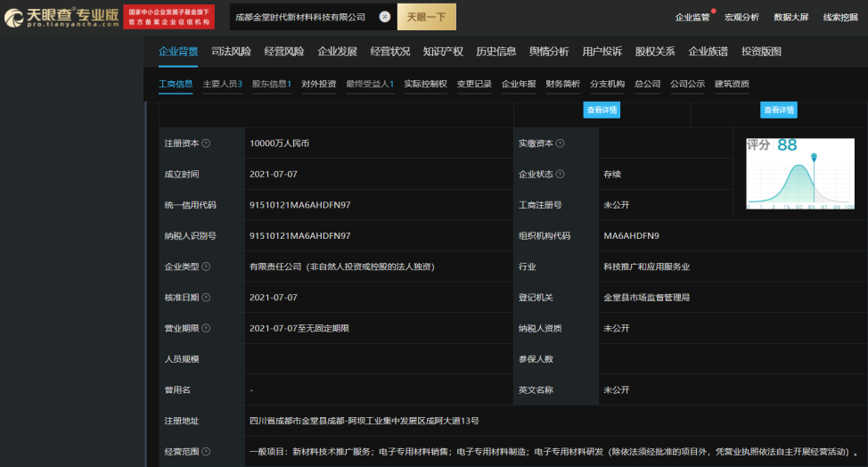Viewport: 868px width, 467px height.
Task: Switch to the 经营风险 tab
Action: coord(284,52)
